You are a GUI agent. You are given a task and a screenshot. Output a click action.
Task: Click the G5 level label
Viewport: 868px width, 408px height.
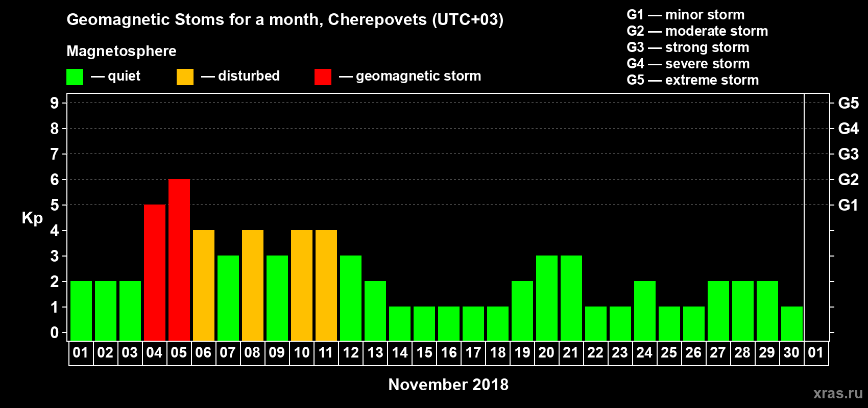click(849, 103)
